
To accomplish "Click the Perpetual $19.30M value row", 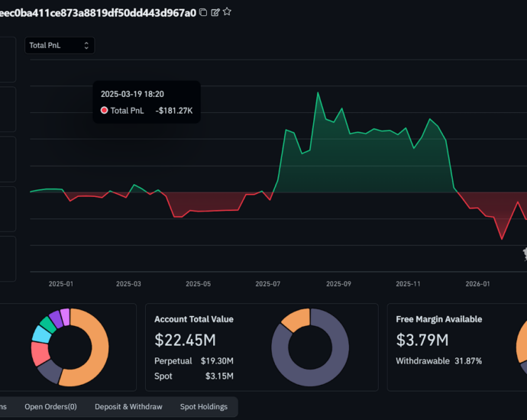I will tap(193, 360).
